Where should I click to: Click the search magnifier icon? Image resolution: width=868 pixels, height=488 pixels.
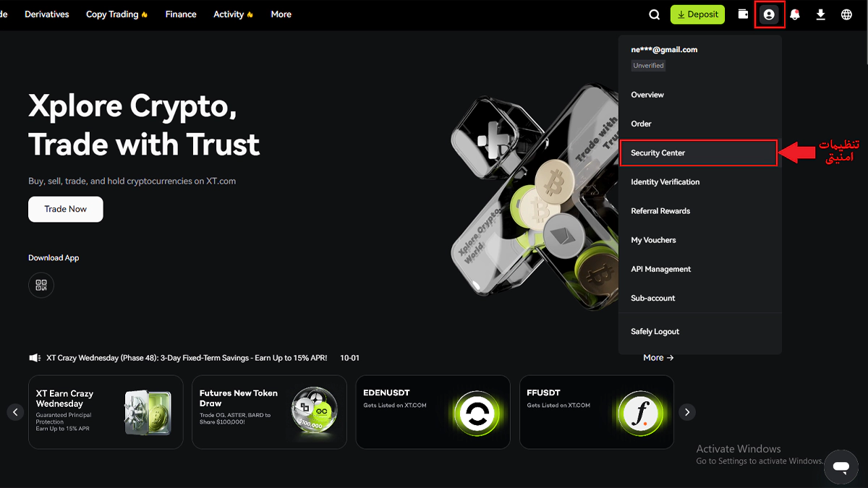(x=654, y=14)
